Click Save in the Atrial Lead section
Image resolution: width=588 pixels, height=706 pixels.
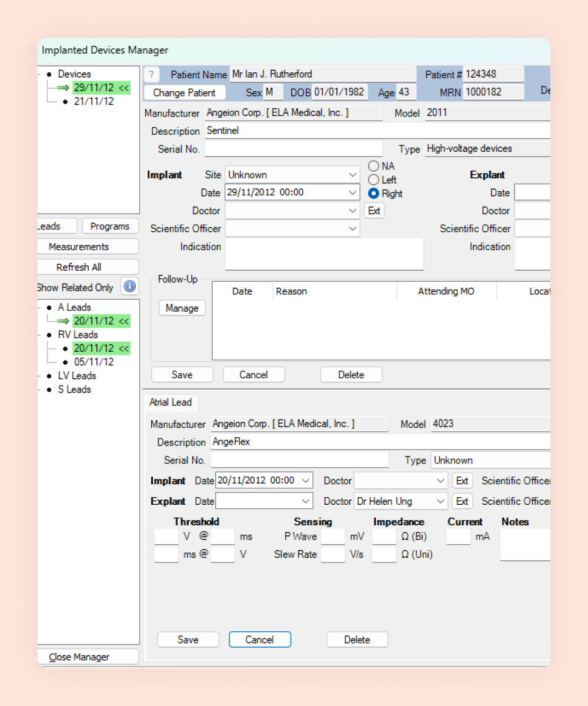click(x=188, y=640)
